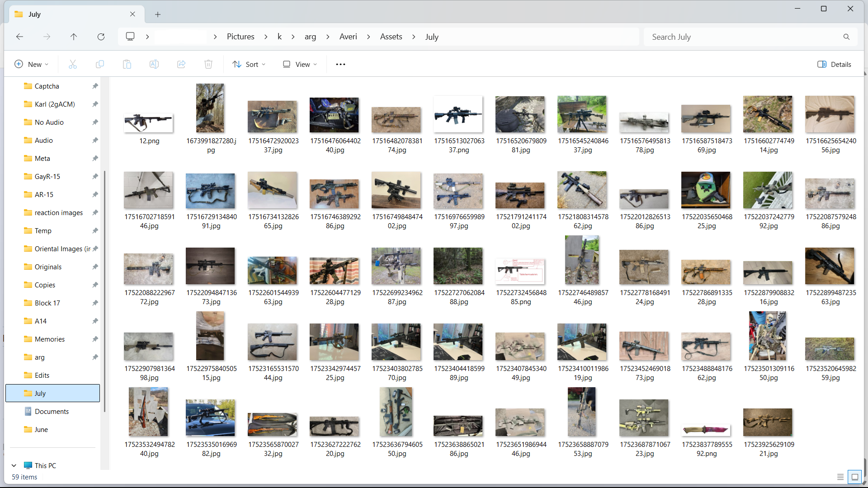
Task: Open the New dropdown menu
Action: (32, 64)
